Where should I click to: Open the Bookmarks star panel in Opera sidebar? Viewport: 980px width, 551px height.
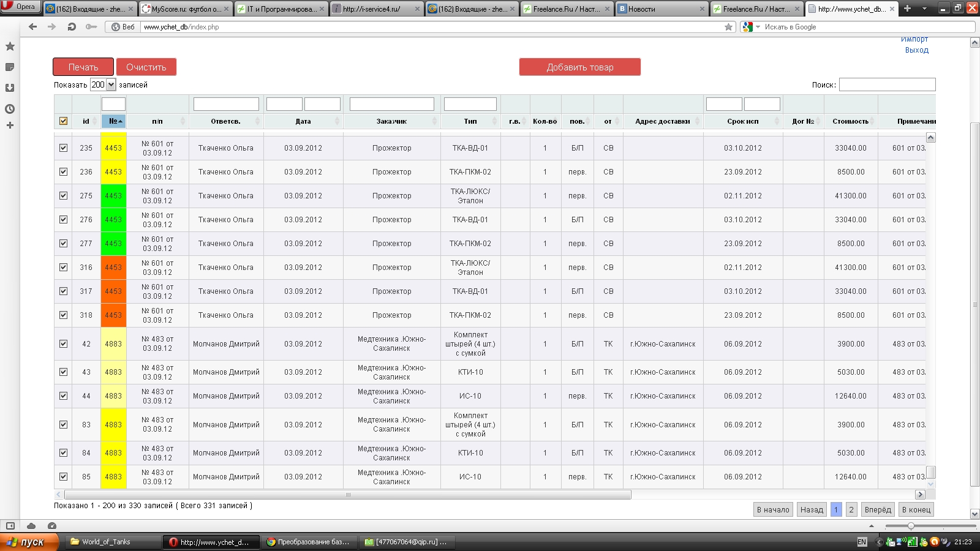pyautogui.click(x=10, y=47)
